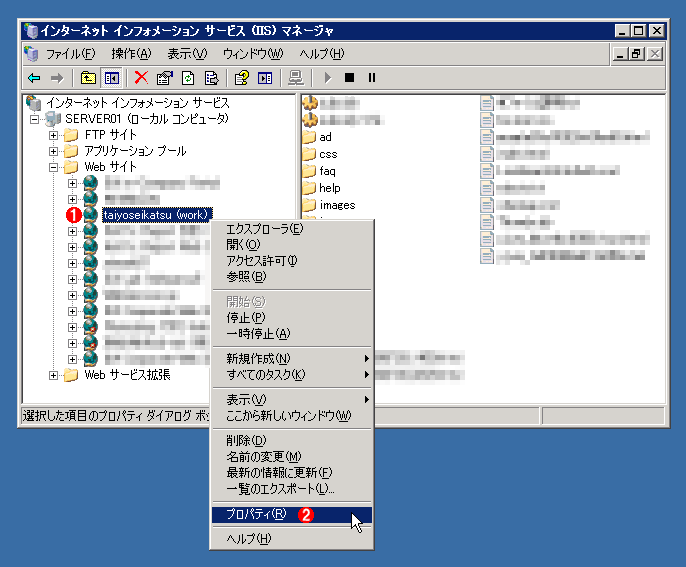Viewport: 686px width, 567px height.
Task: Choose ヘルプ(H) at bottom of context menu
Action: click(x=292, y=539)
